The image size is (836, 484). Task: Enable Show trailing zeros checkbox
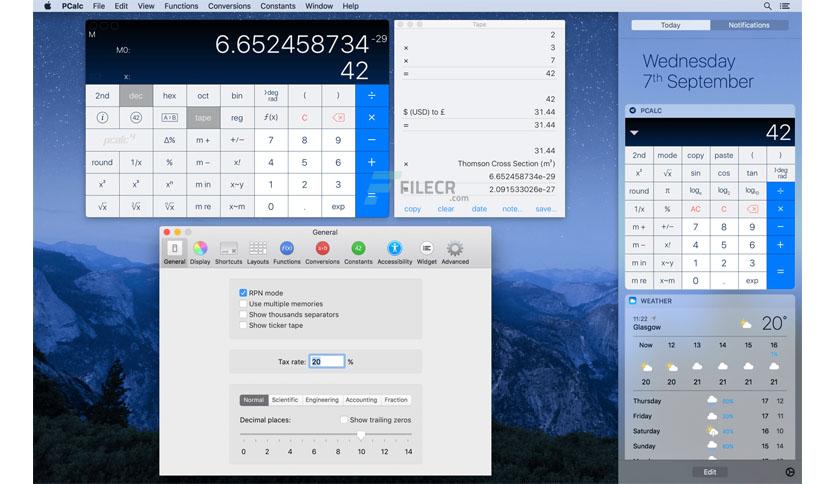(x=344, y=420)
